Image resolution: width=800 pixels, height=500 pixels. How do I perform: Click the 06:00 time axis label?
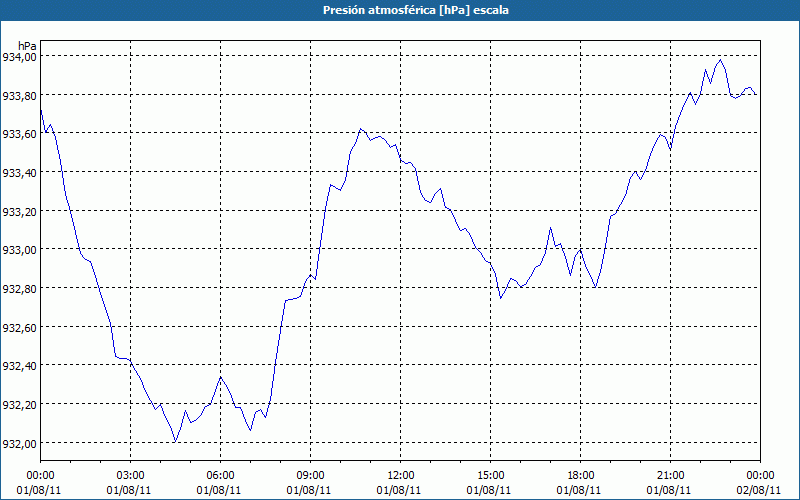point(220,476)
